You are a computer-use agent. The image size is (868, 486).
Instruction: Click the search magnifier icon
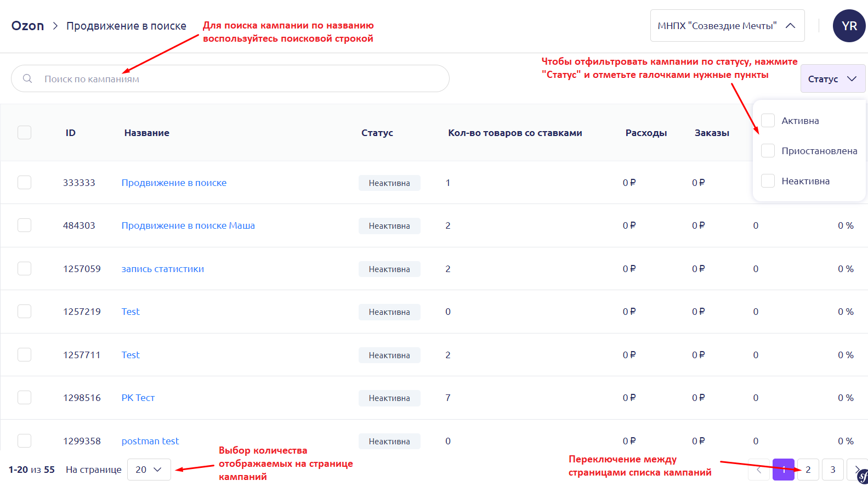tap(27, 78)
